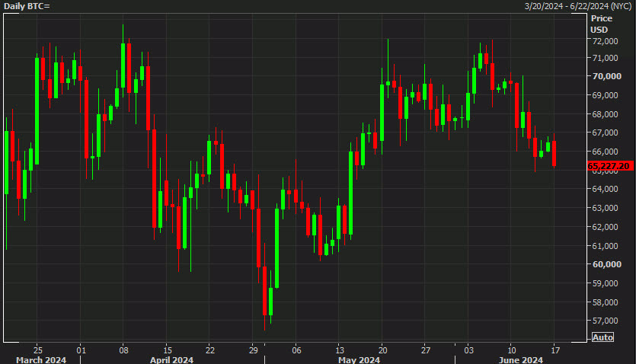Click the June 2024 month label
This screenshot has width=636, height=364.
pos(520,360)
